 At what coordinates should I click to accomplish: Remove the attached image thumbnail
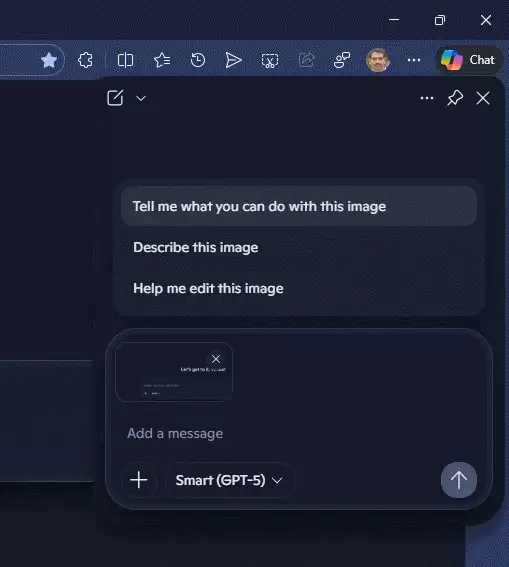point(216,359)
